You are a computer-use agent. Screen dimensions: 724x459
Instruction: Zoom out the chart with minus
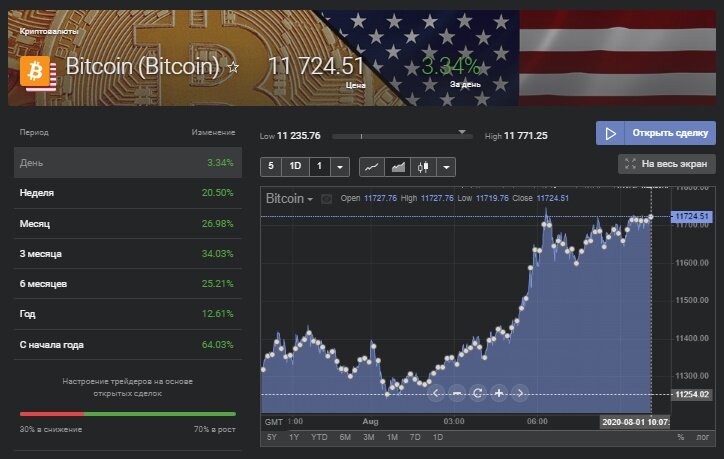456,393
